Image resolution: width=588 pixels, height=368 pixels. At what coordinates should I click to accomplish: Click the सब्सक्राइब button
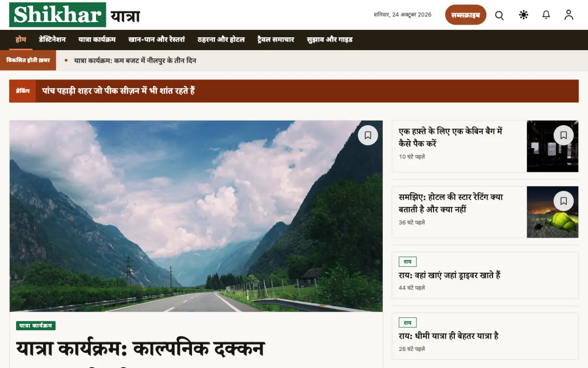pos(465,15)
